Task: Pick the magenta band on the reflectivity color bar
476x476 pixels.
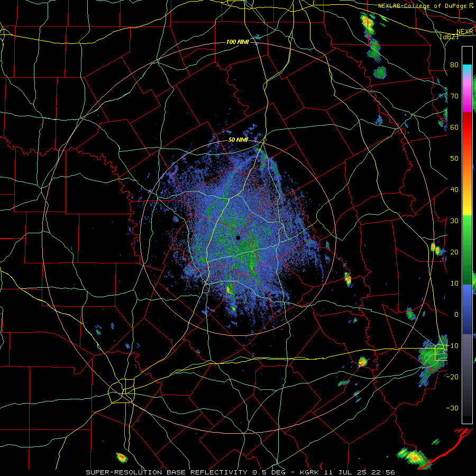Action: point(467,97)
